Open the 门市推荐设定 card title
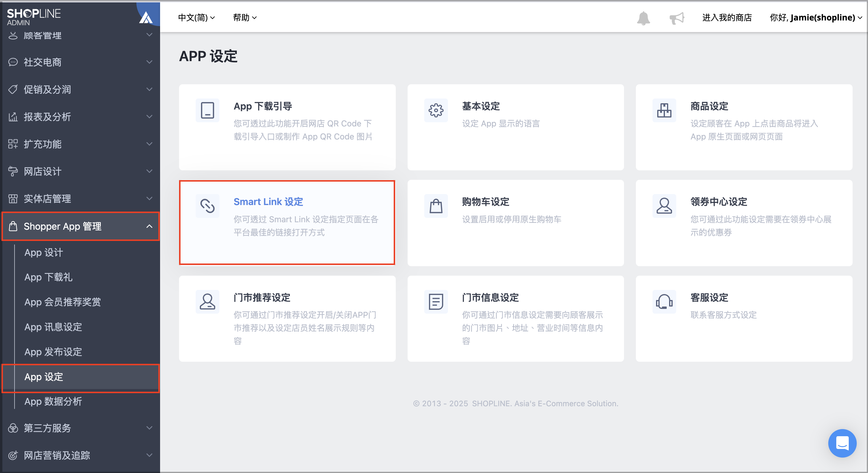The image size is (868, 473). pyautogui.click(x=262, y=298)
